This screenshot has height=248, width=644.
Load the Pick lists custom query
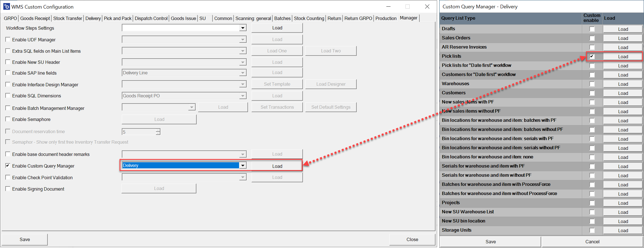[x=623, y=57]
